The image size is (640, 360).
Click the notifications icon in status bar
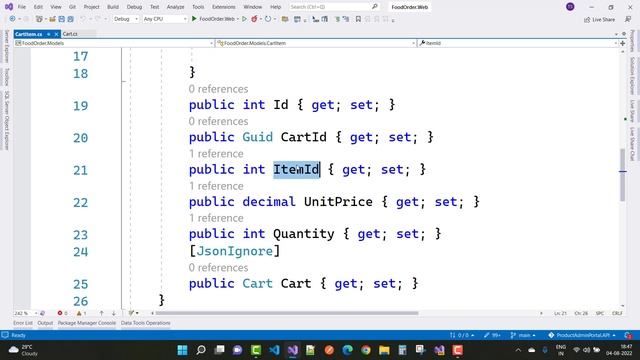tap(628, 335)
